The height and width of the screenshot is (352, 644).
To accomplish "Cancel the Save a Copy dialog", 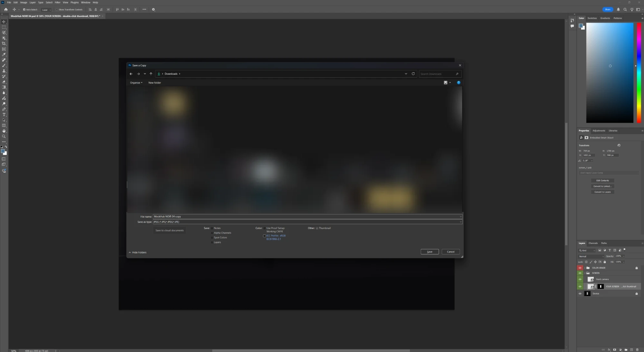I will [450, 252].
